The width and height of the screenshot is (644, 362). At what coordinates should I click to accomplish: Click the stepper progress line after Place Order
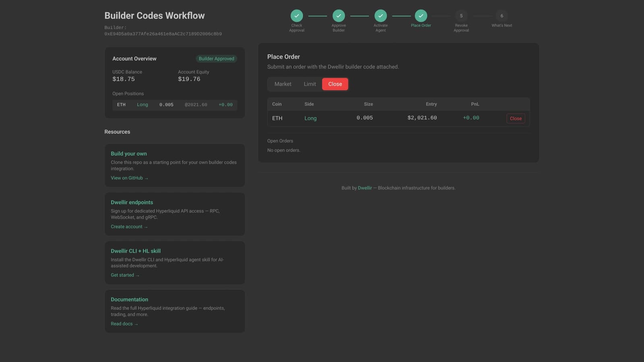(x=441, y=16)
